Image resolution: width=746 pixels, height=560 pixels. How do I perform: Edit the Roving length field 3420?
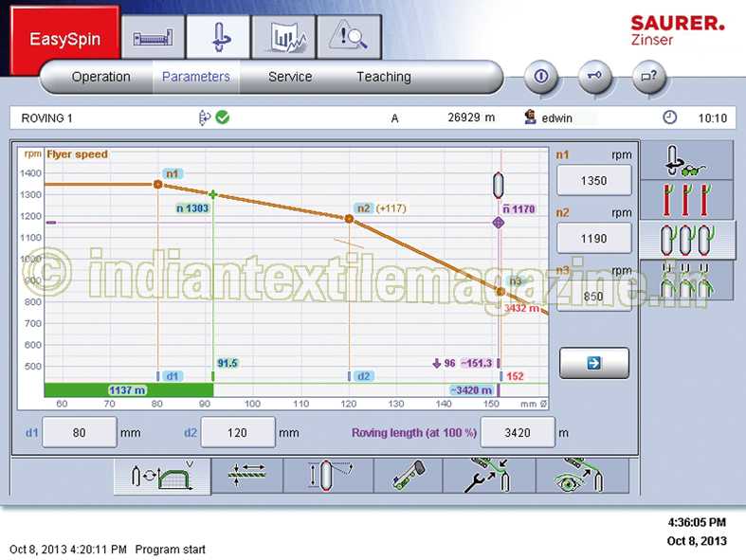coord(518,432)
